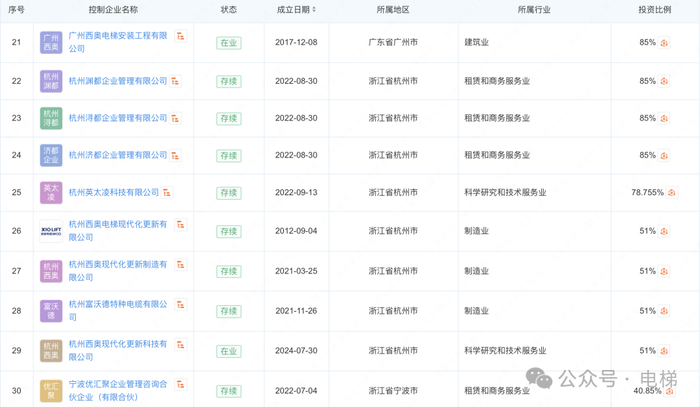Click 状态 column header

(x=229, y=9)
